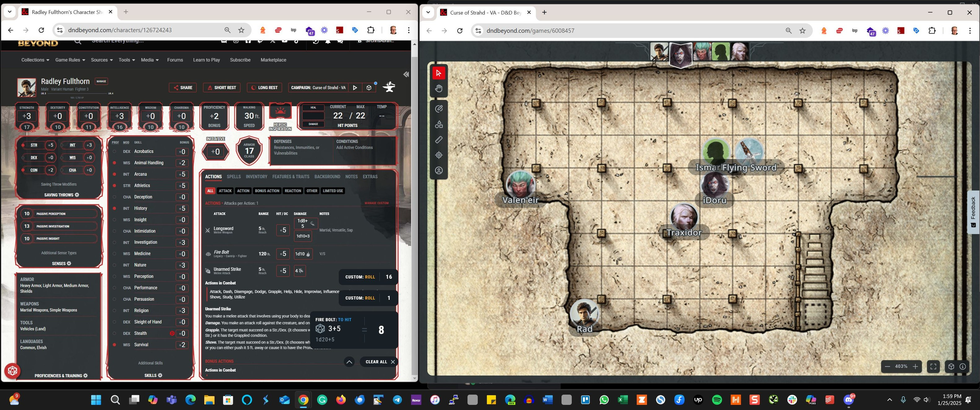This screenshot has height=410, width=980.
Task: Collapse the dice roll results panel
Action: click(349, 362)
